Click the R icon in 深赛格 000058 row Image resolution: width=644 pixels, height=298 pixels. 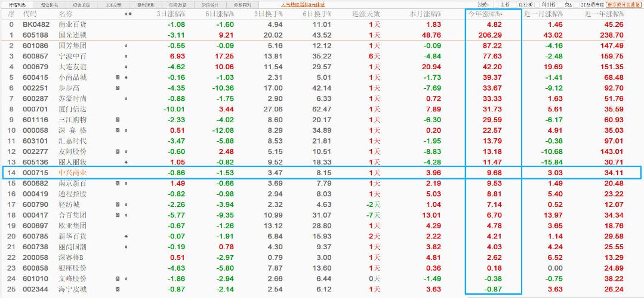(x=118, y=131)
